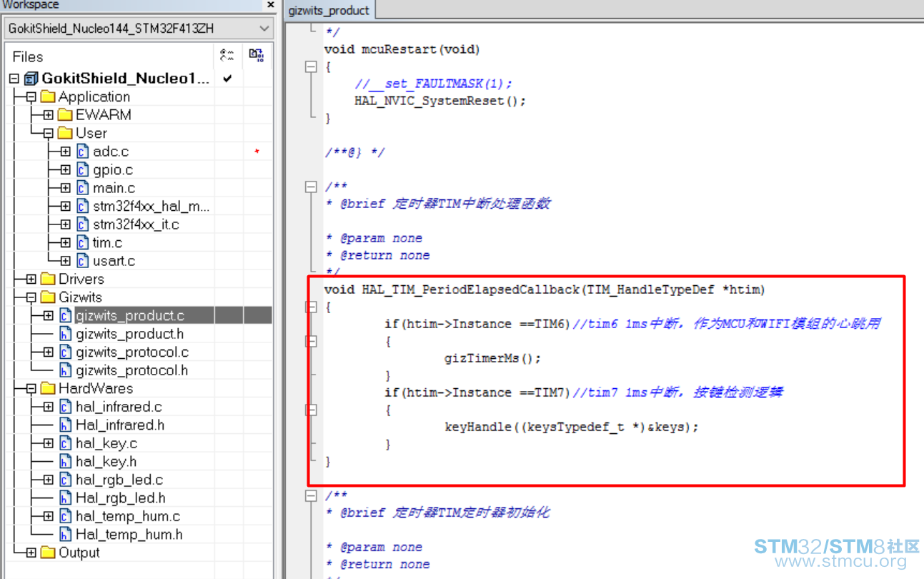924x579 pixels.
Task: Switch to the gizwits_product editor tab
Action: pyautogui.click(x=329, y=11)
